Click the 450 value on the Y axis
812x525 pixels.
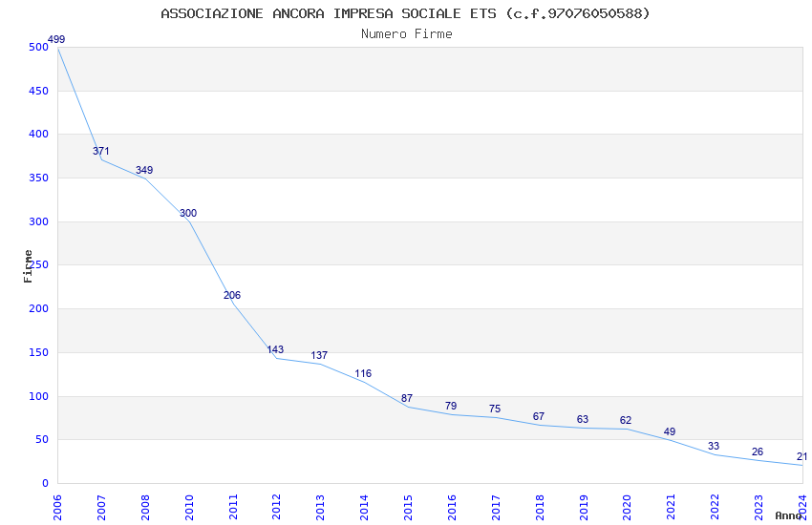coord(39,91)
